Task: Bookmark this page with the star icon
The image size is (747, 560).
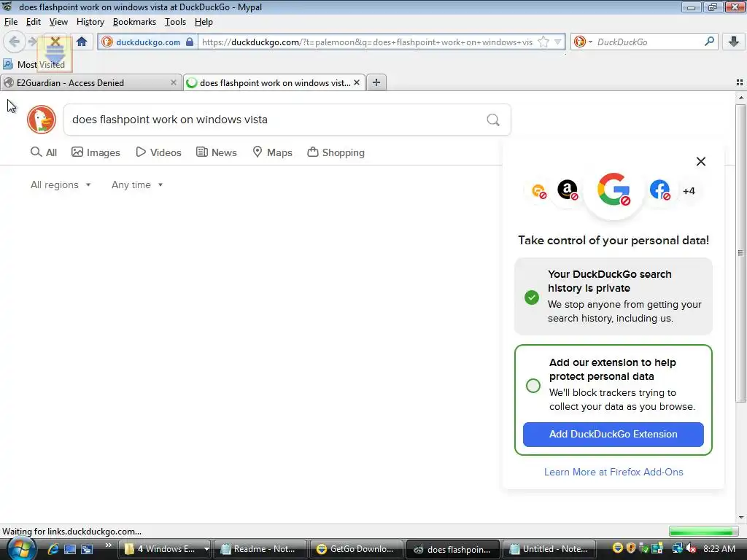Action: (543, 42)
